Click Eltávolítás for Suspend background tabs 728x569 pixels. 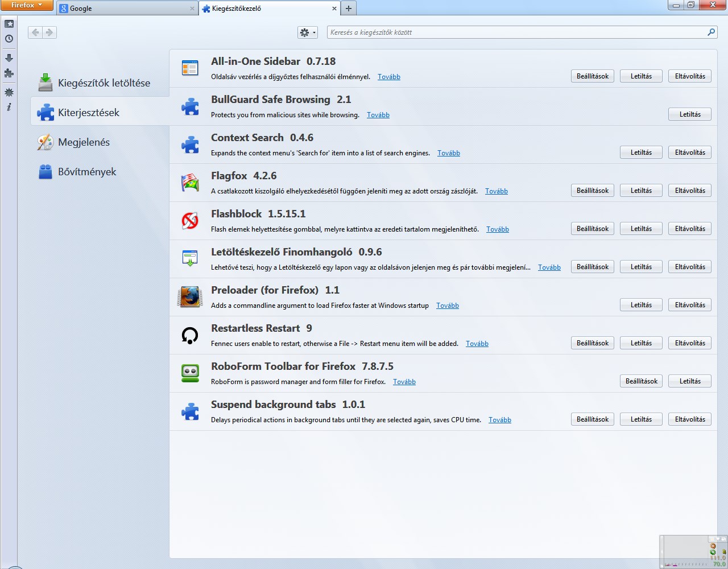pyautogui.click(x=690, y=419)
